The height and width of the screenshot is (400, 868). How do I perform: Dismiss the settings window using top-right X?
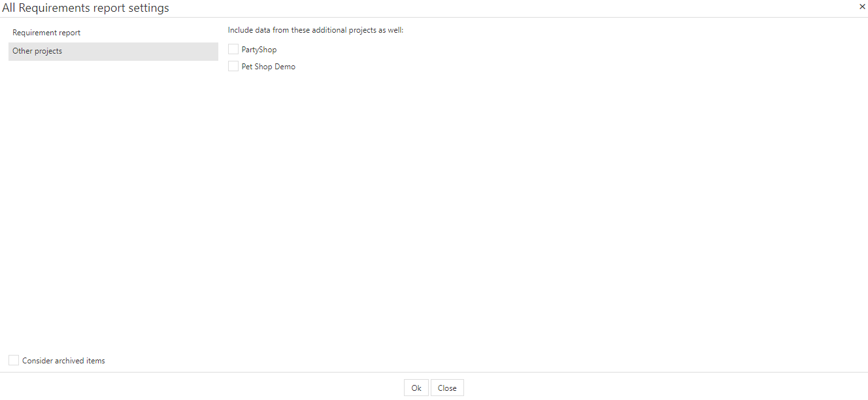(862, 7)
